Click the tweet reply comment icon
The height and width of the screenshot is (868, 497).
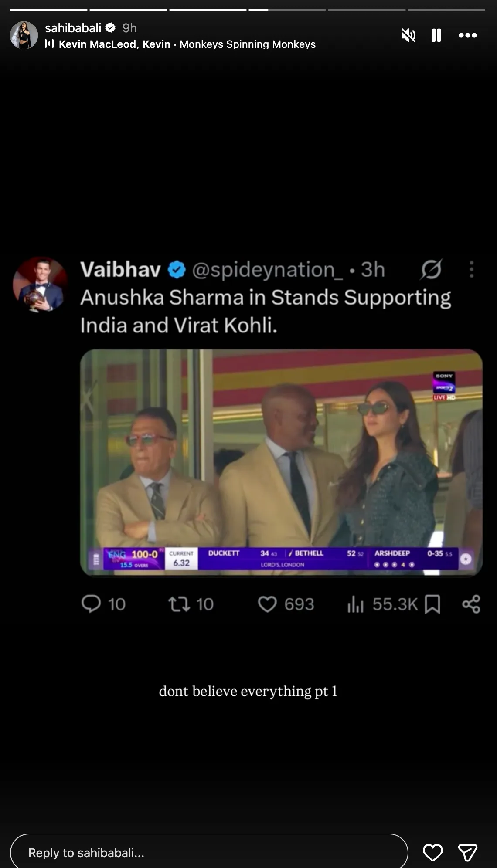91,604
